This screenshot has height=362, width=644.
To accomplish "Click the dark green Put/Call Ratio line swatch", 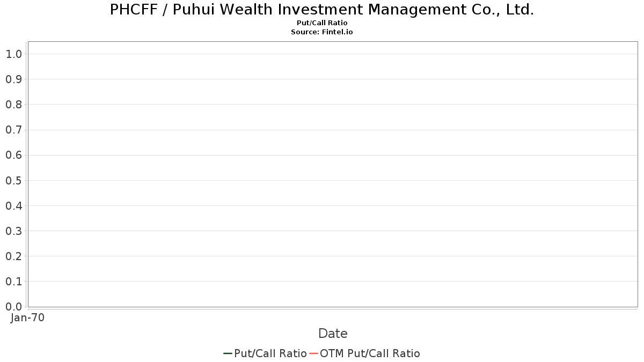I will click(228, 353).
